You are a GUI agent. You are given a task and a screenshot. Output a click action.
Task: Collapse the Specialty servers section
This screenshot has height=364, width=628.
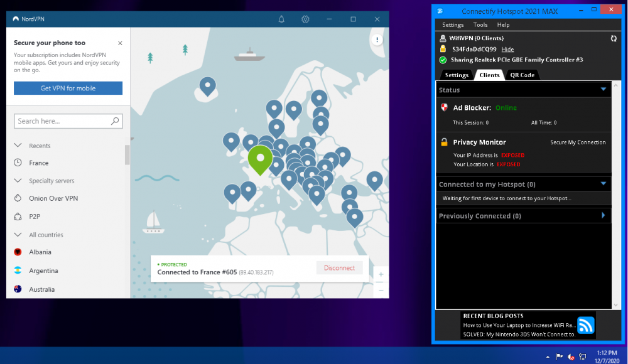(x=18, y=181)
